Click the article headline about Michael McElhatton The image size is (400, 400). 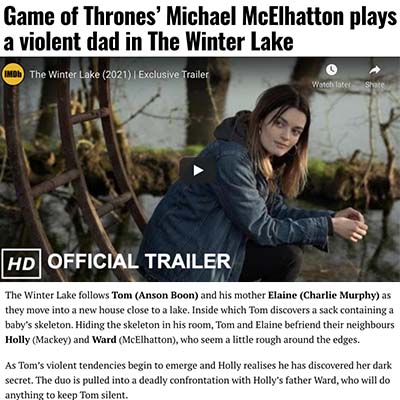pos(199,29)
